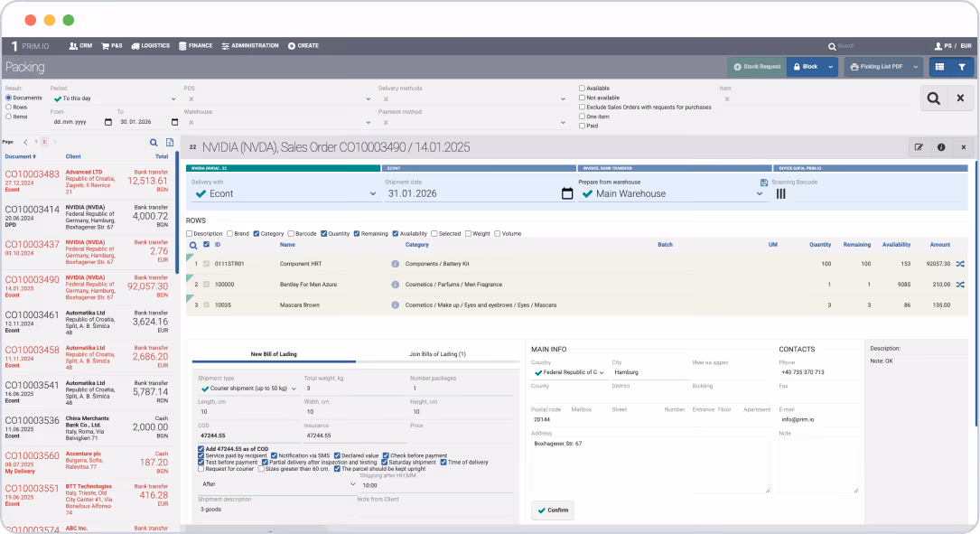Screen dimensions: 980x534
Task: Clear filters with the X button beside search
Action: click(x=960, y=98)
